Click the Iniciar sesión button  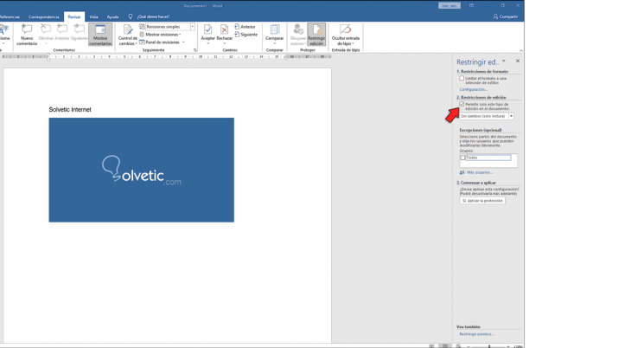450,6
